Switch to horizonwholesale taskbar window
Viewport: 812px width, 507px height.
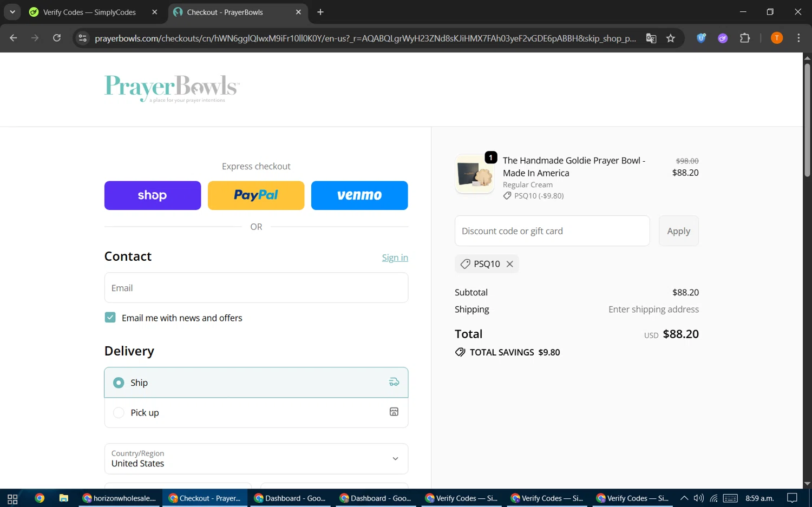120,498
